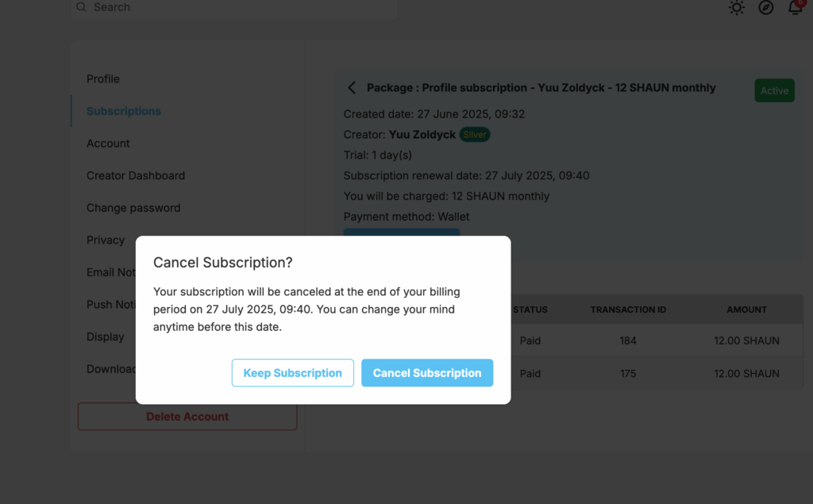The width and height of the screenshot is (813, 504).
Task: Click the search magnifier icon
Action: (82, 7)
